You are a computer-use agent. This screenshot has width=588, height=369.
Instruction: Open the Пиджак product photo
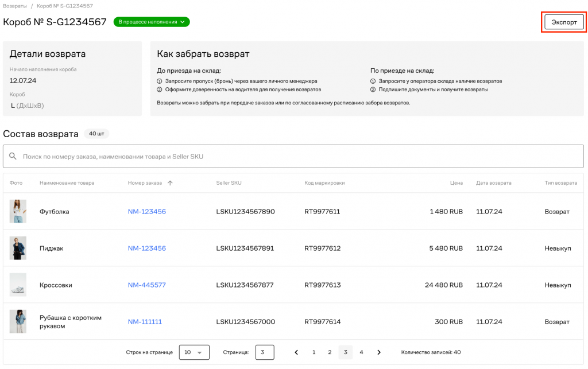point(18,248)
